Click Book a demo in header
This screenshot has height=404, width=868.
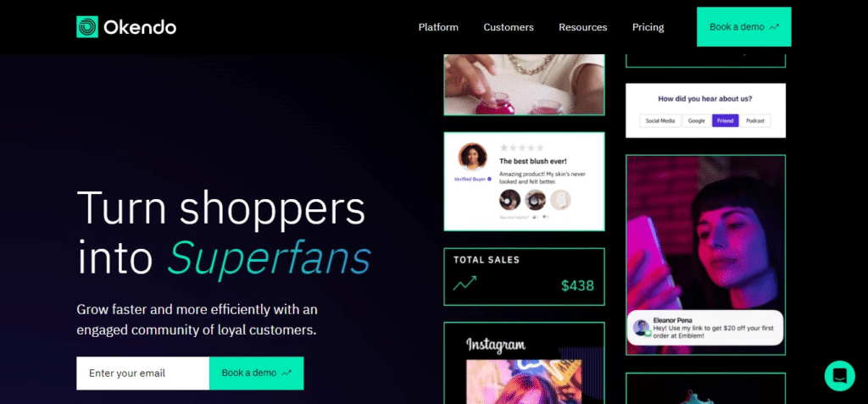pos(744,26)
